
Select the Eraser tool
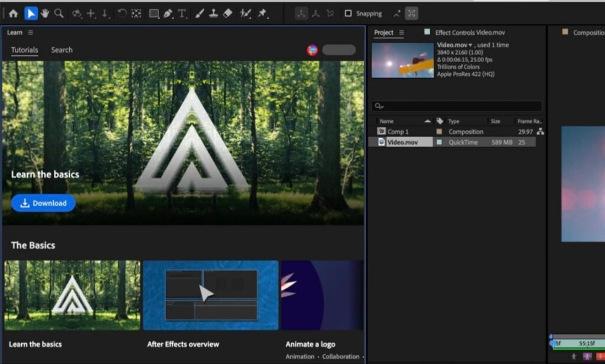point(228,13)
